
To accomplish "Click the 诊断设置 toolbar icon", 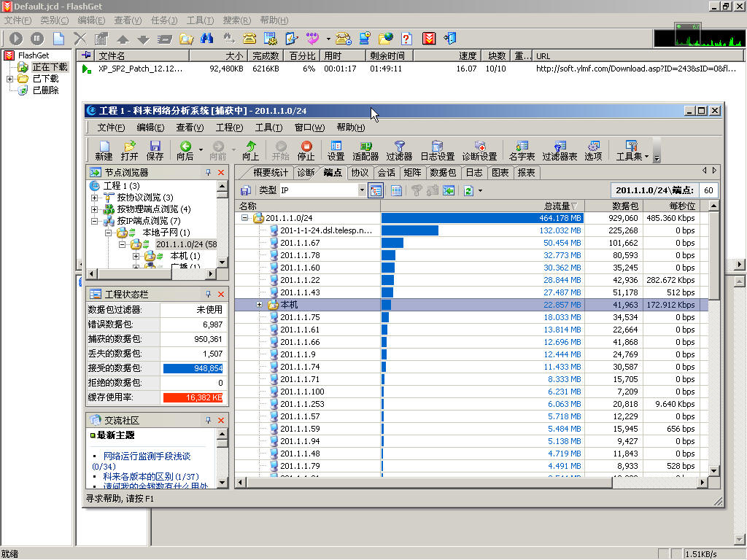I will pos(479,150).
